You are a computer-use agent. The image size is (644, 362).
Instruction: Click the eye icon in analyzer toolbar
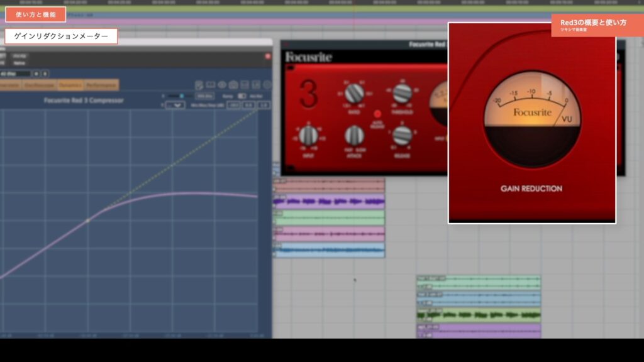click(x=222, y=85)
